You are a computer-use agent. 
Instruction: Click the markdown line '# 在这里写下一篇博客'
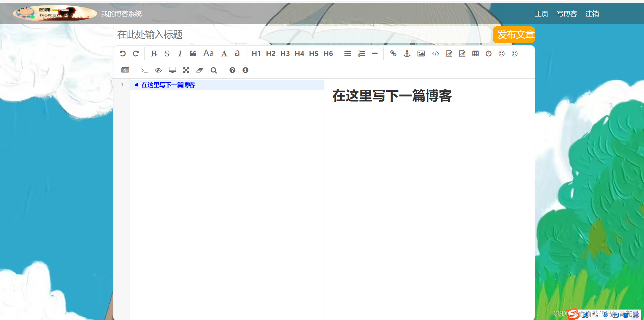click(165, 85)
